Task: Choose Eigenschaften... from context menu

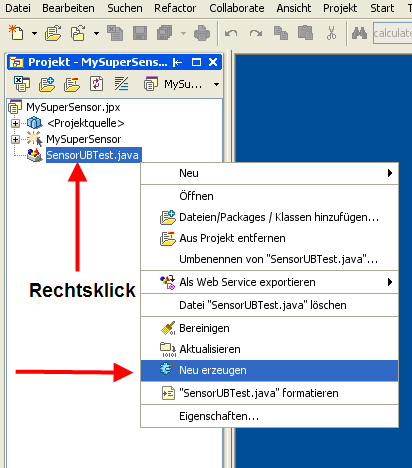Action: click(269, 416)
